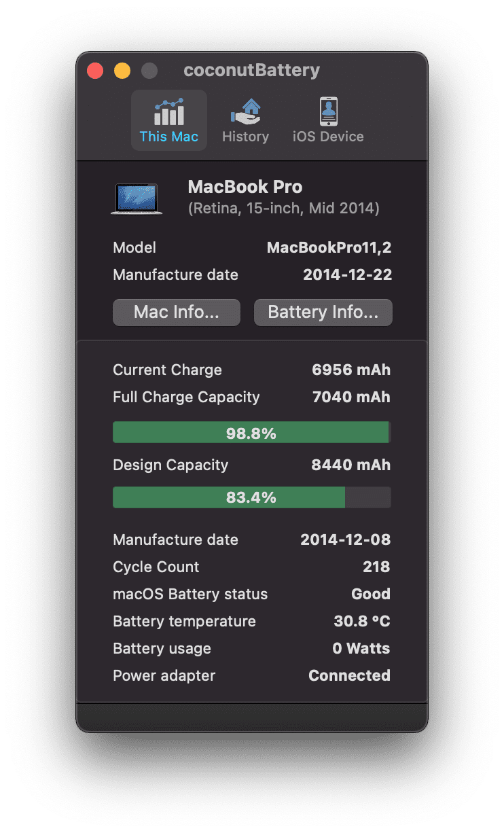Viewport: 504px width, 833px height.
Task: Click the Connected power adapter value
Action: coord(350,676)
